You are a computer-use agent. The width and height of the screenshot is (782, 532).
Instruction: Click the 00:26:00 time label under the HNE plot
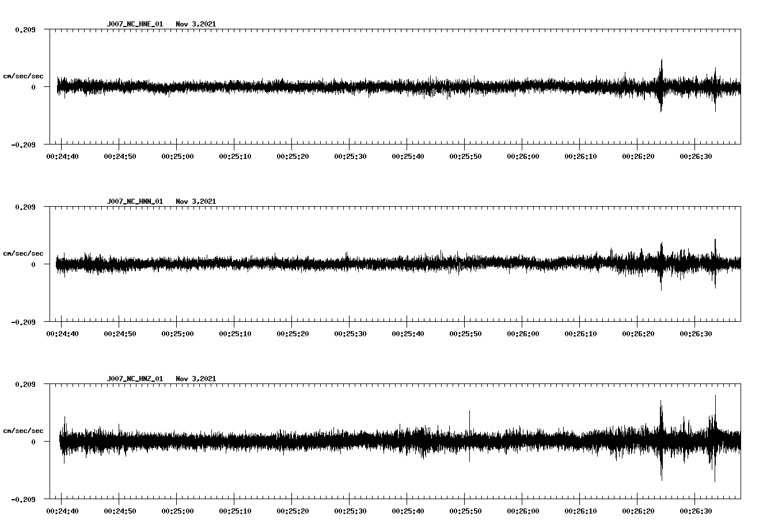523,156
